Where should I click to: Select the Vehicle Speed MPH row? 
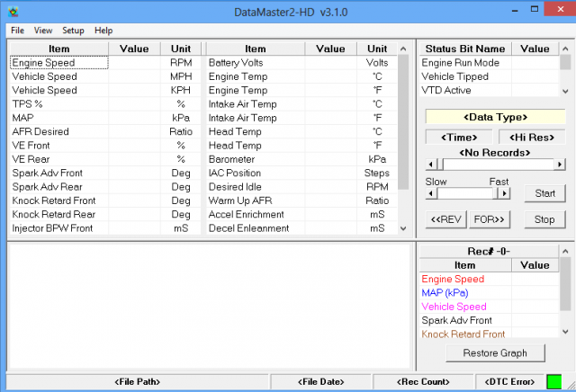click(106, 76)
